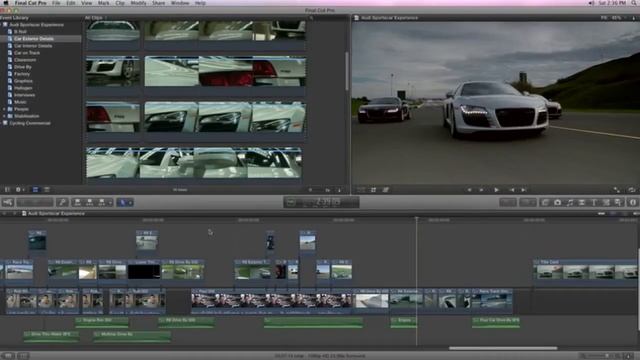Select Interviews keyword collection
The image size is (640, 360).
(x=24, y=95)
